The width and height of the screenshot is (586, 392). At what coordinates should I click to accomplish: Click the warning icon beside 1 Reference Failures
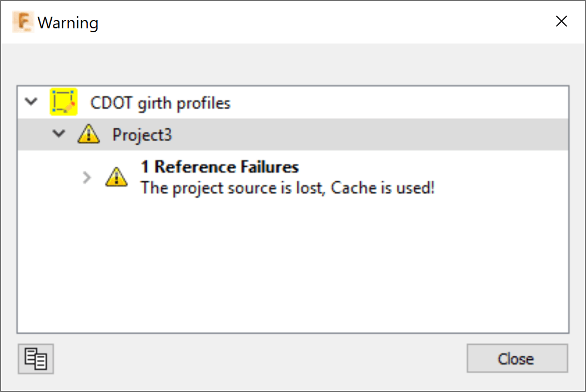coord(115,178)
